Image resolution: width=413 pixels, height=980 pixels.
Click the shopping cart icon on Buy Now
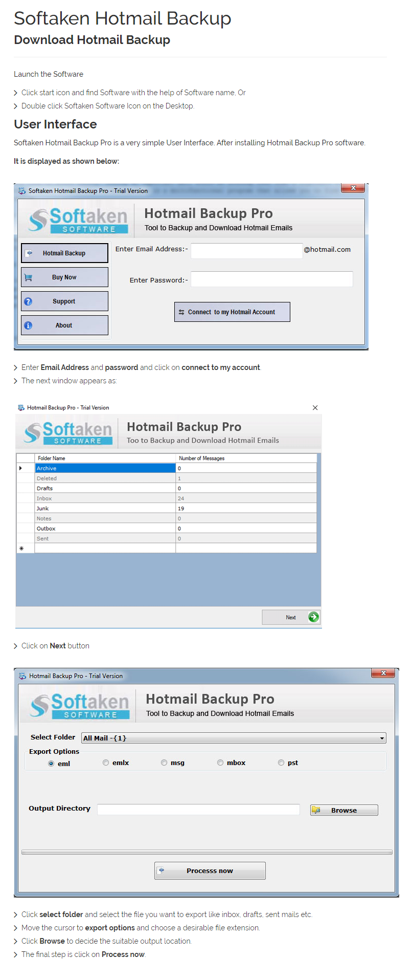pos(29,277)
